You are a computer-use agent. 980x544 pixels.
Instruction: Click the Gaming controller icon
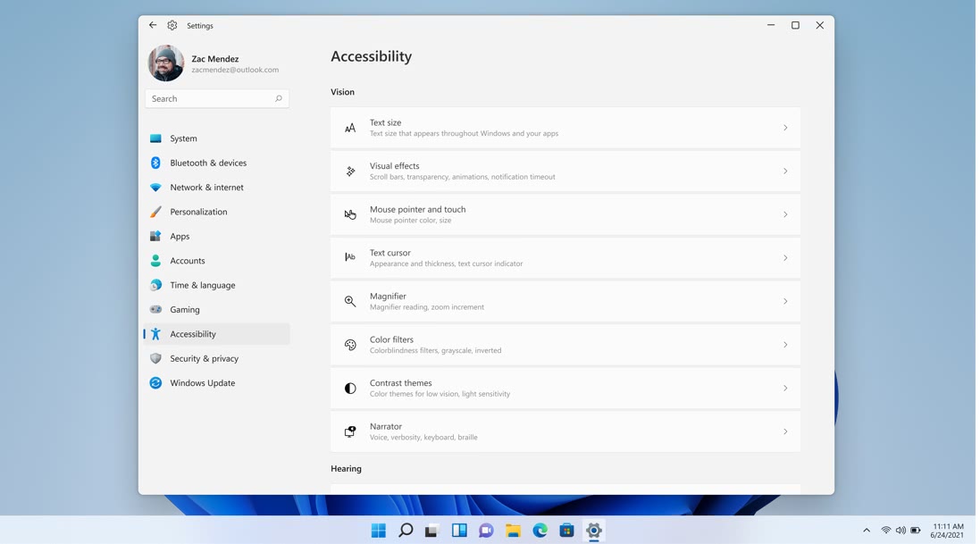155,309
